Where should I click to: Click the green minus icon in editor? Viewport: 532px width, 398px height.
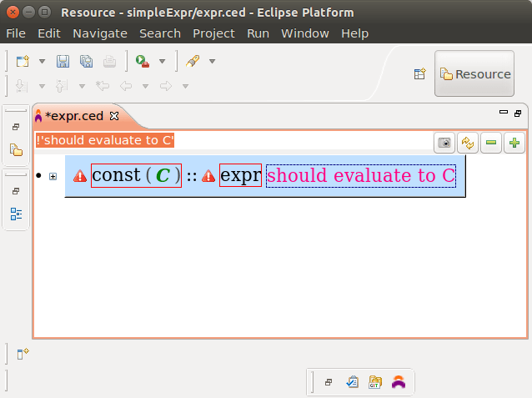[491, 143]
